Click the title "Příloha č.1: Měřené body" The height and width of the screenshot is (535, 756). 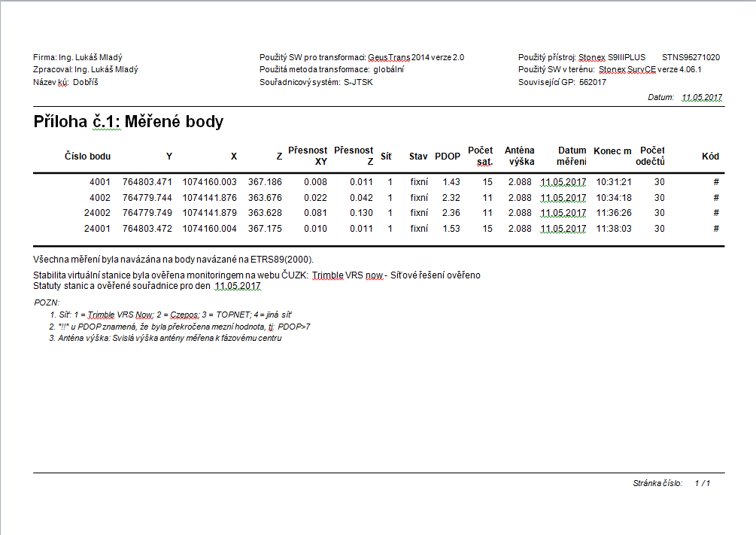tap(129, 122)
